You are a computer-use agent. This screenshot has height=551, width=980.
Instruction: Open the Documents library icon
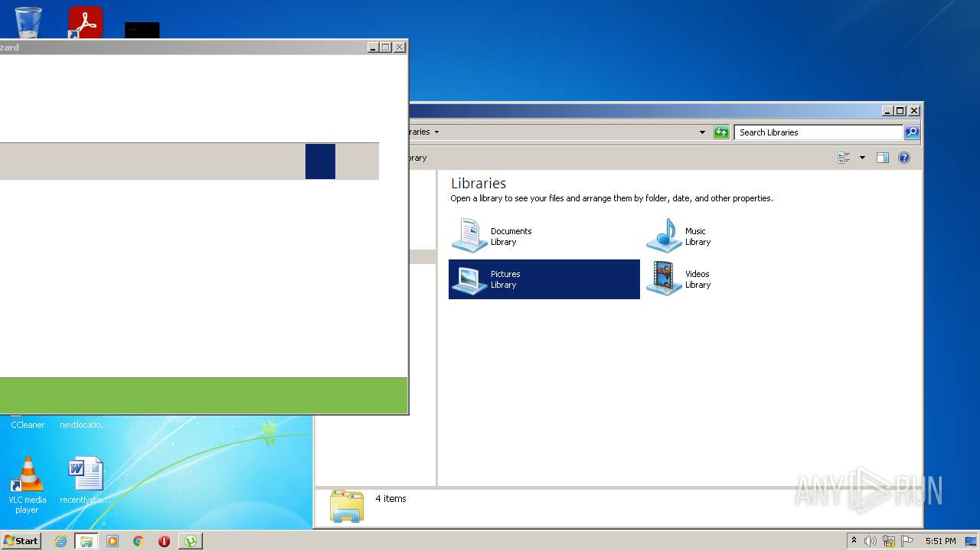469,236
